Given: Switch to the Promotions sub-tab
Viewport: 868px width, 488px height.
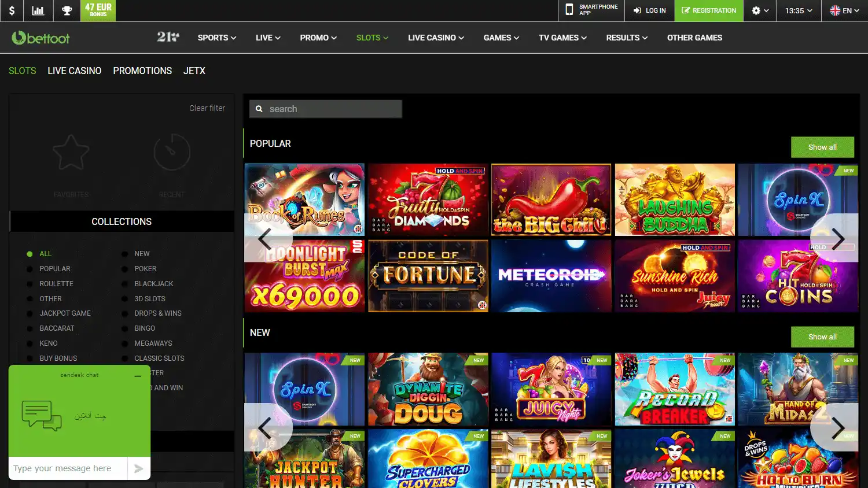Looking at the screenshot, I should (142, 71).
